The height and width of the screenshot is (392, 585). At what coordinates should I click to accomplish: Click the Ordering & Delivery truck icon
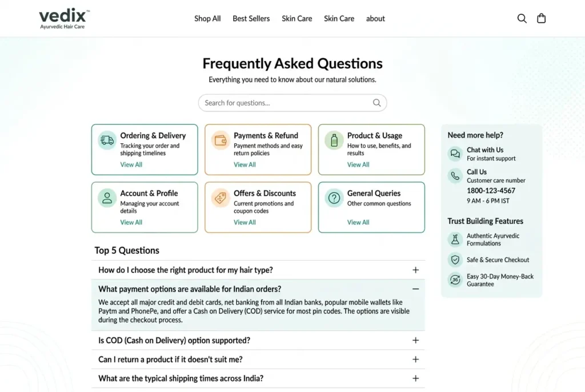pos(106,140)
